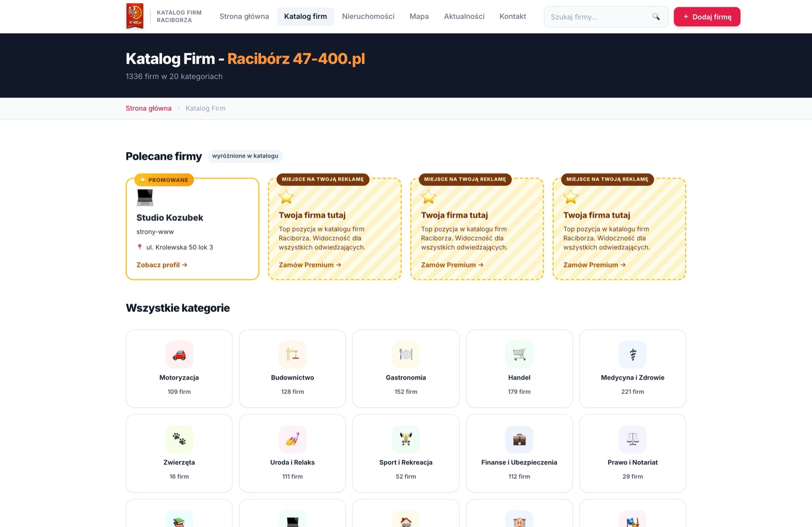This screenshot has height=527, width=812.
Task: Click the 128 firm count under Budownictwo
Action: point(292,392)
